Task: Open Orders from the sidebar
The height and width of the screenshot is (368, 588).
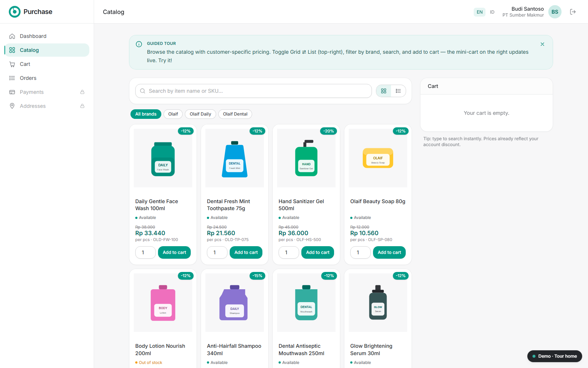Action: point(47,78)
